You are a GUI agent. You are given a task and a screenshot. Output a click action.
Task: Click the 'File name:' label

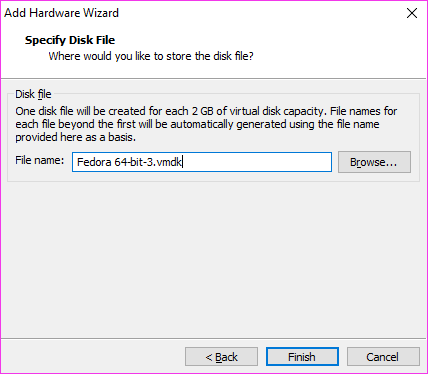click(39, 160)
